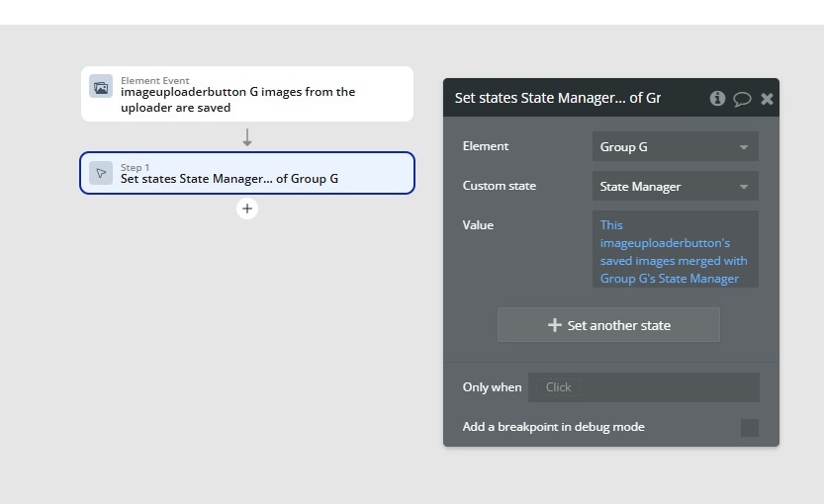Click the image uploader event icon
Image resolution: width=824 pixels, height=504 pixels.
point(101,87)
